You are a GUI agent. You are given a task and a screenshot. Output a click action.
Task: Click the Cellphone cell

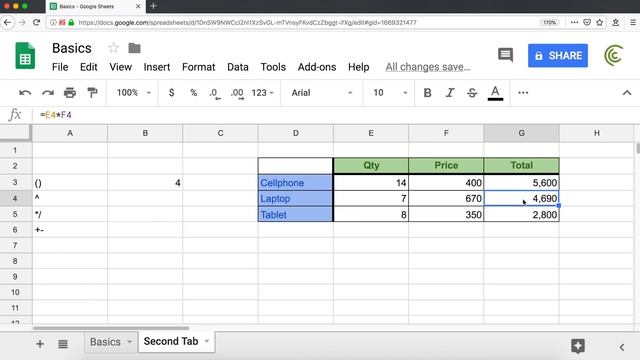coord(295,183)
